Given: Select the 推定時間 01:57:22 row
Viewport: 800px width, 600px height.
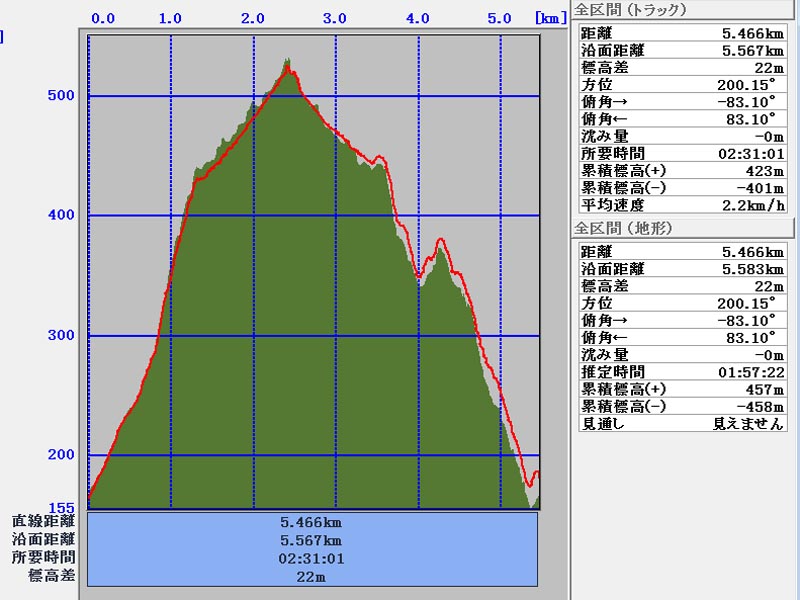Looking at the screenshot, I should click(682, 372).
